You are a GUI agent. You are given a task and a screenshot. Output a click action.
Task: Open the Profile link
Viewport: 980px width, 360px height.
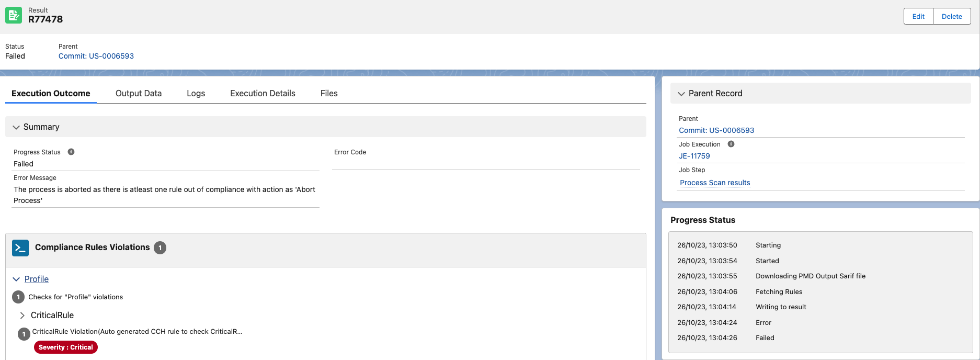click(37, 279)
